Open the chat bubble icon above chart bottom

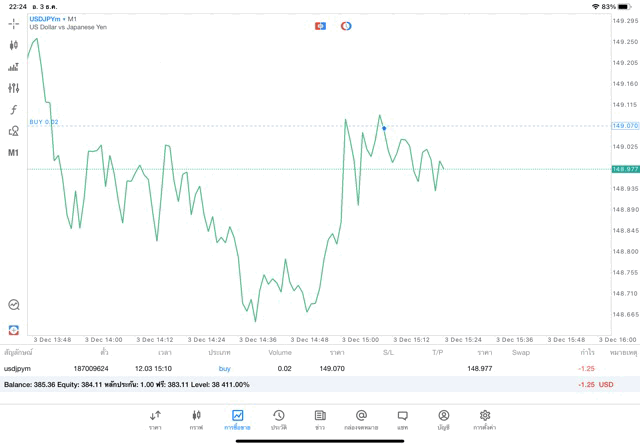click(x=14, y=305)
